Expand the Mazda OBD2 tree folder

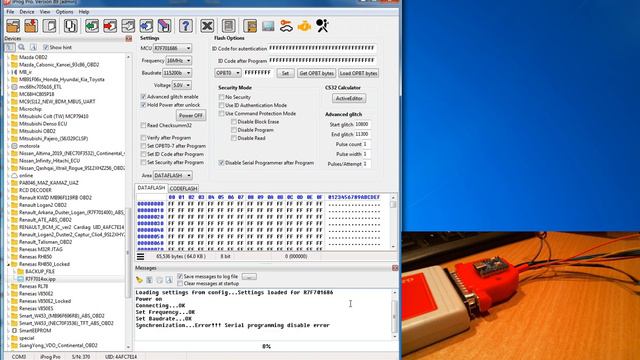(8, 57)
